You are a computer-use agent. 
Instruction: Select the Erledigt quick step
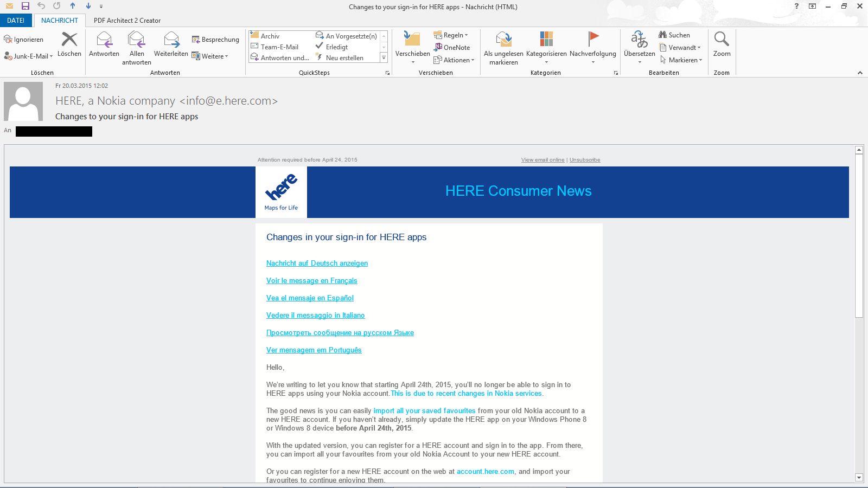pos(332,47)
